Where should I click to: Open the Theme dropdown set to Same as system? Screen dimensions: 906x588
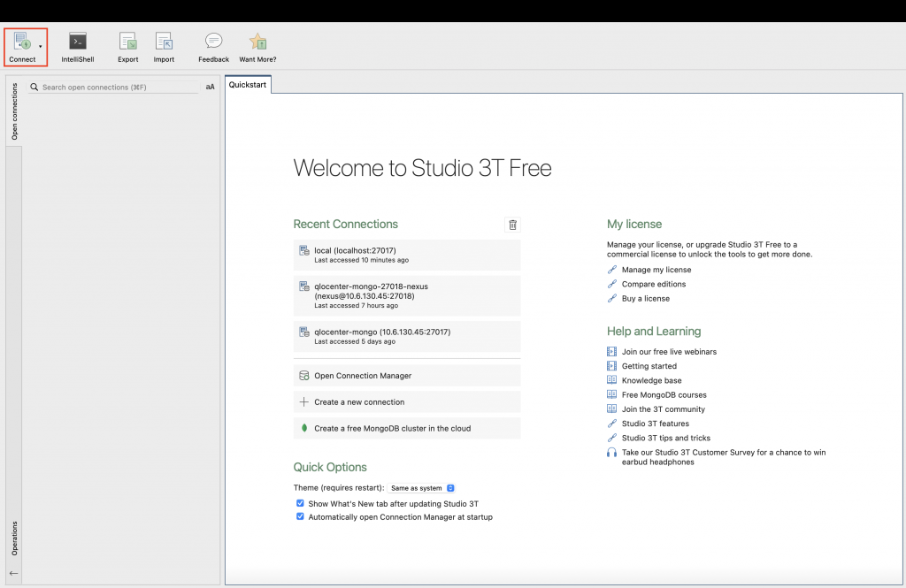(422, 488)
